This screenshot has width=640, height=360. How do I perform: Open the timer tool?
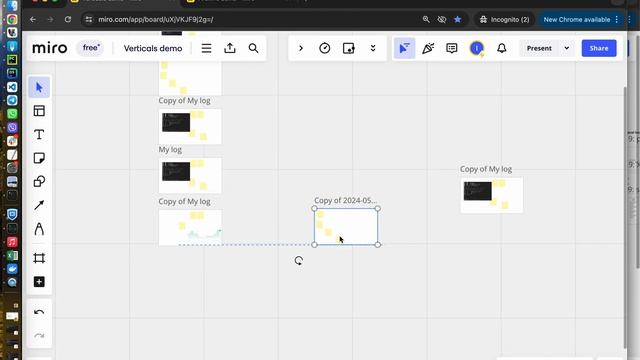[324, 48]
